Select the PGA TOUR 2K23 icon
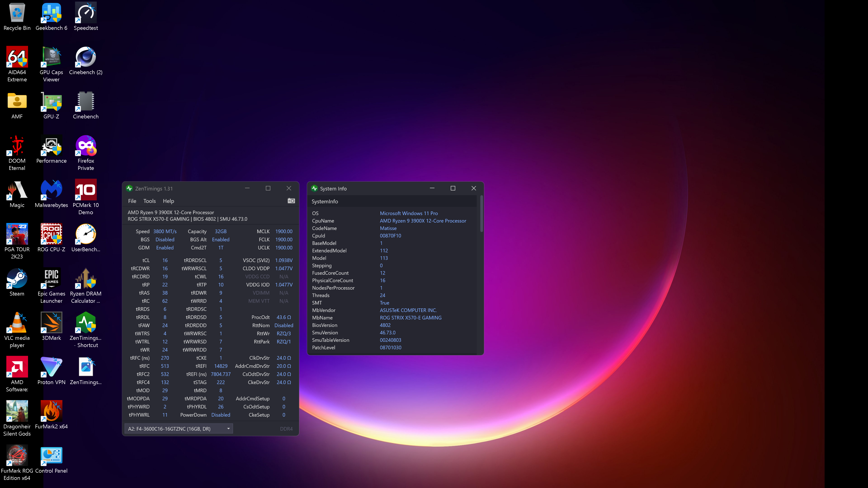 click(17, 242)
